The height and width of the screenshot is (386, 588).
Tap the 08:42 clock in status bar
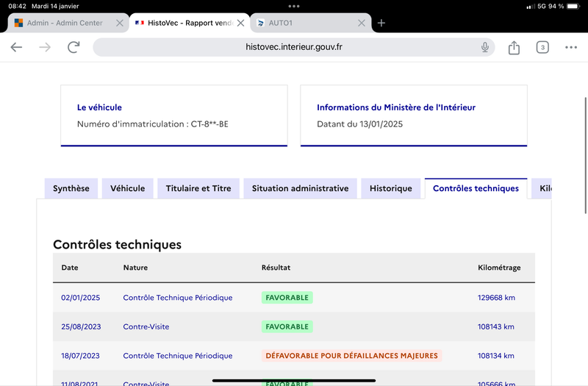point(17,6)
